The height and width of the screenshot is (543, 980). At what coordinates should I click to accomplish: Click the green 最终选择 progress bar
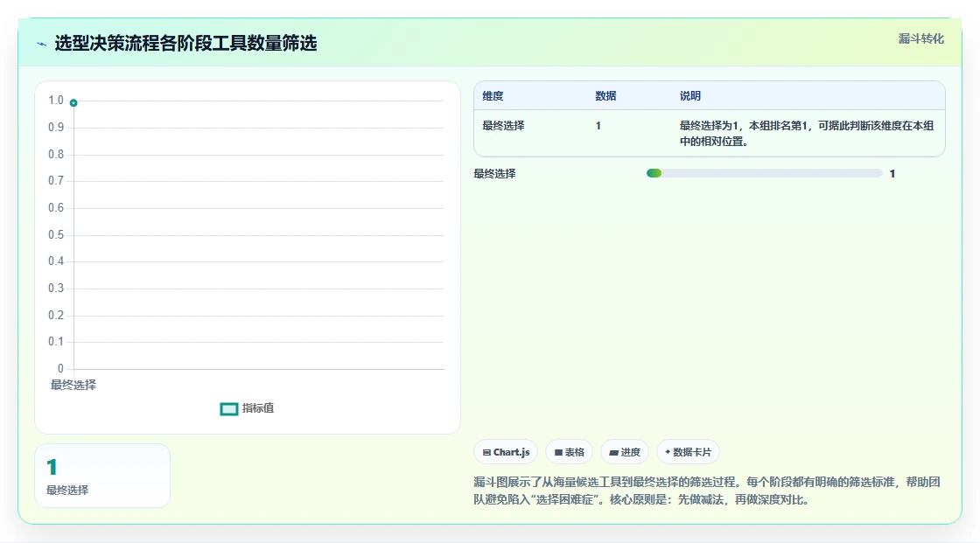pos(654,174)
